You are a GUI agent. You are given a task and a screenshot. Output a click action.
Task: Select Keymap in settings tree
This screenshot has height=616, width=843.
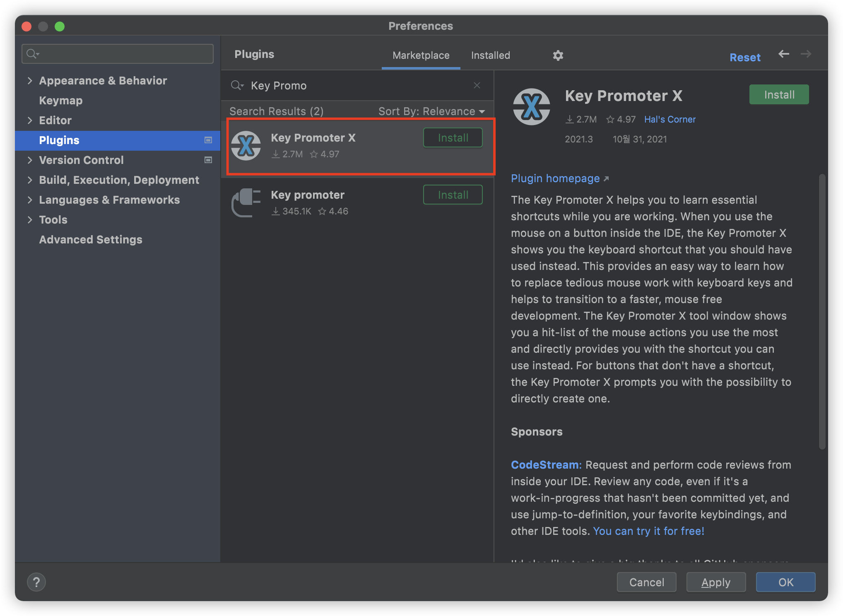[61, 100]
